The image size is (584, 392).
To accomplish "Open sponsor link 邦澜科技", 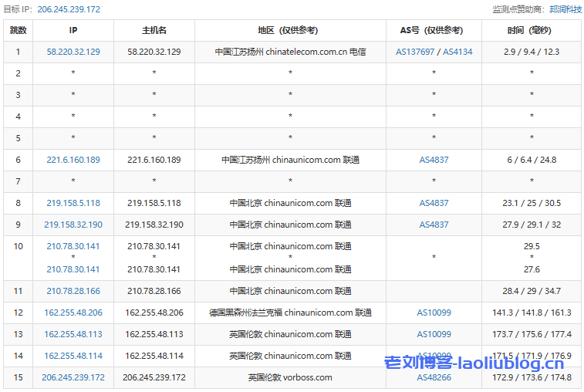I will [565, 9].
